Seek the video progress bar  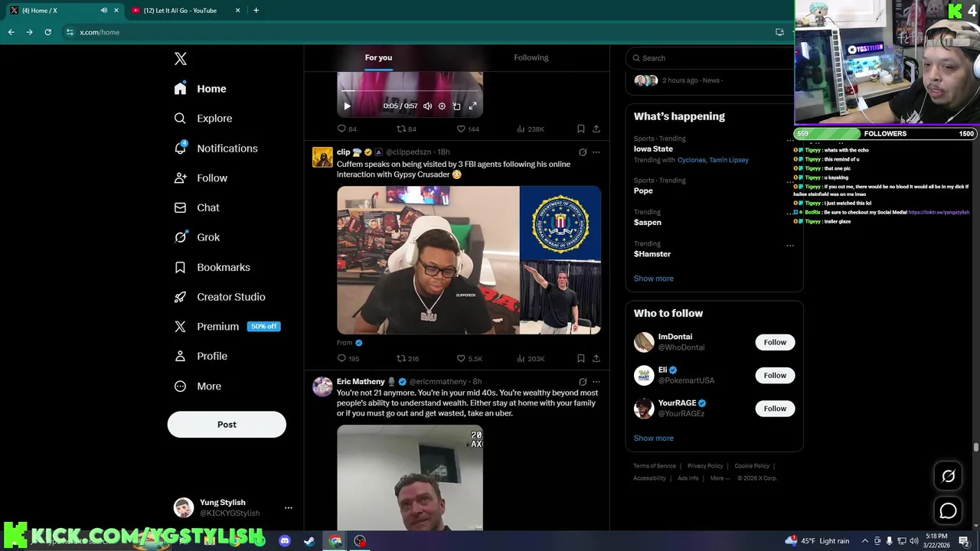410,93
